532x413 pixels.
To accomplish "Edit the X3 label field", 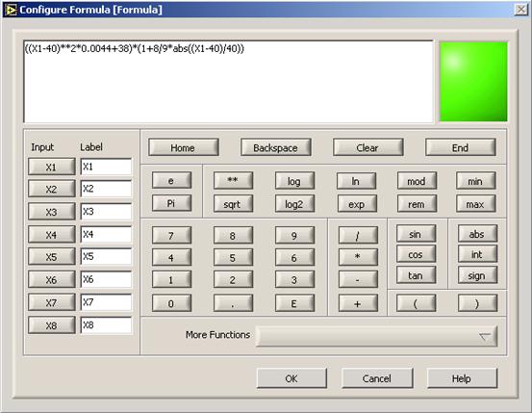I will pyautogui.click(x=106, y=212).
